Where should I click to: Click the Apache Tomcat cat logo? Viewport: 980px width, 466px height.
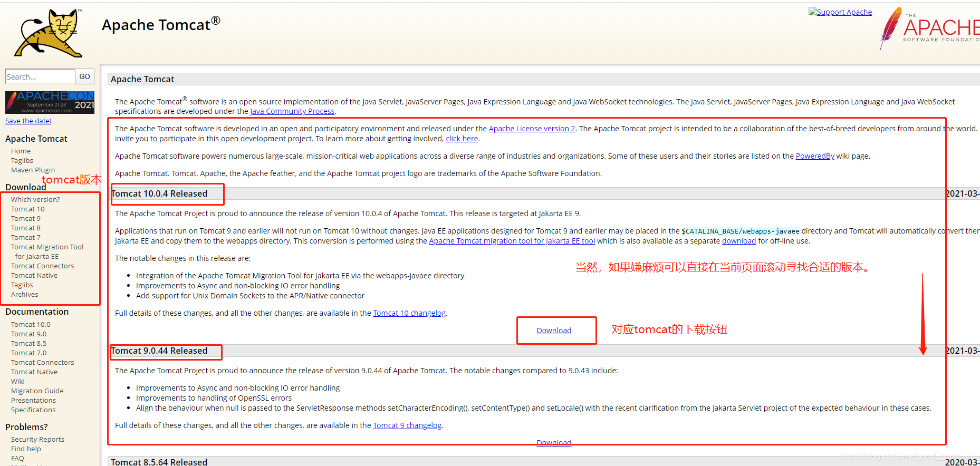pos(49,33)
